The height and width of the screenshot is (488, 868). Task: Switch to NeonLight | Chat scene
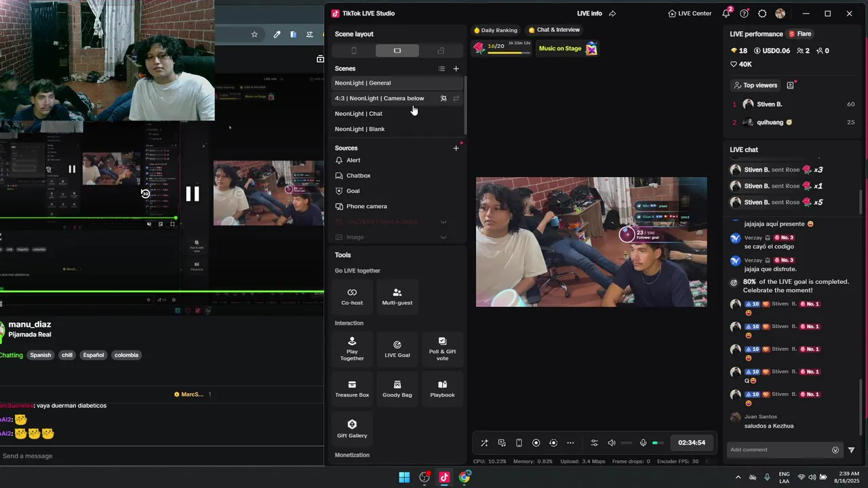(x=397, y=114)
